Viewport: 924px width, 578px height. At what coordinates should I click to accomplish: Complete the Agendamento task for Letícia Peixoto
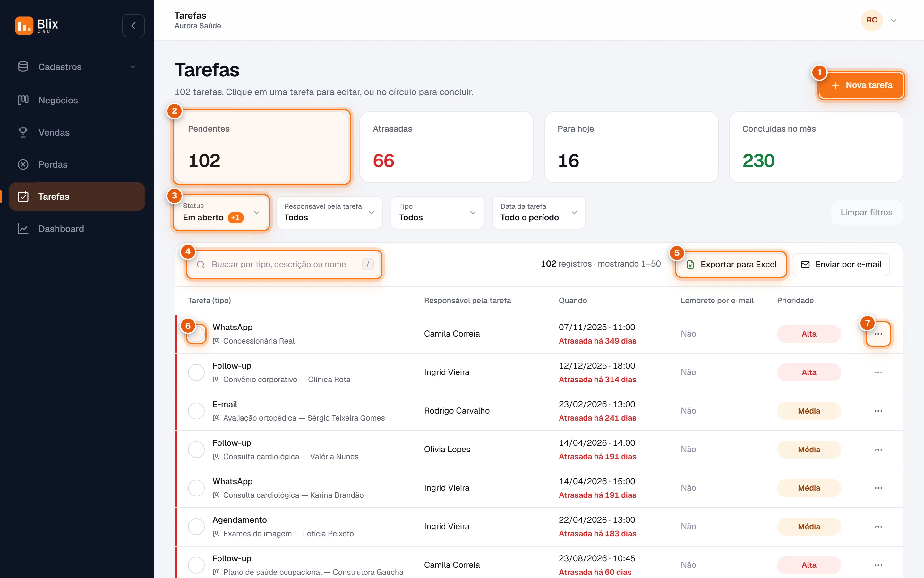(196, 527)
